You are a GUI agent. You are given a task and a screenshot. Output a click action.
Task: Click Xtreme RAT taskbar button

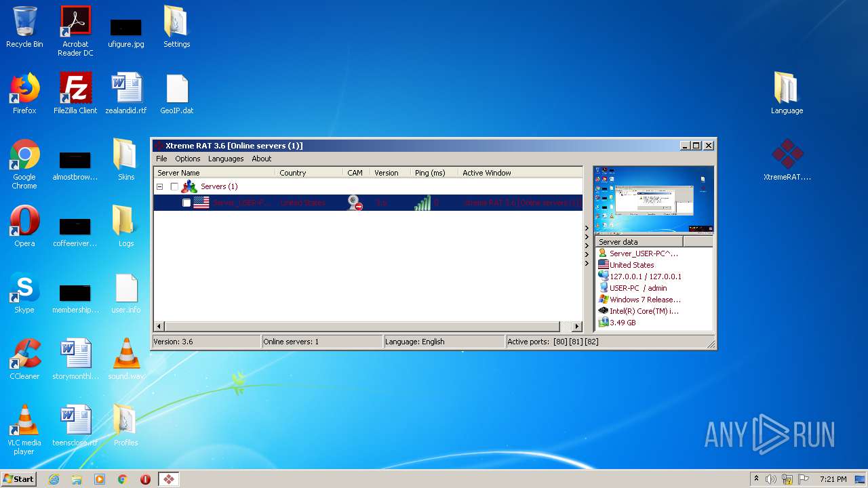click(x=169, y=479)
